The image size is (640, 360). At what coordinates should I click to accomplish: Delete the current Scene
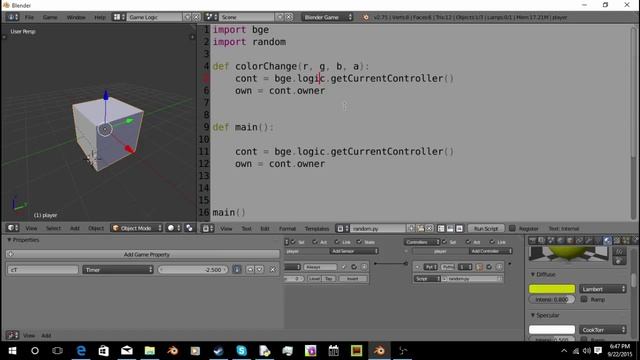(289, 17)
